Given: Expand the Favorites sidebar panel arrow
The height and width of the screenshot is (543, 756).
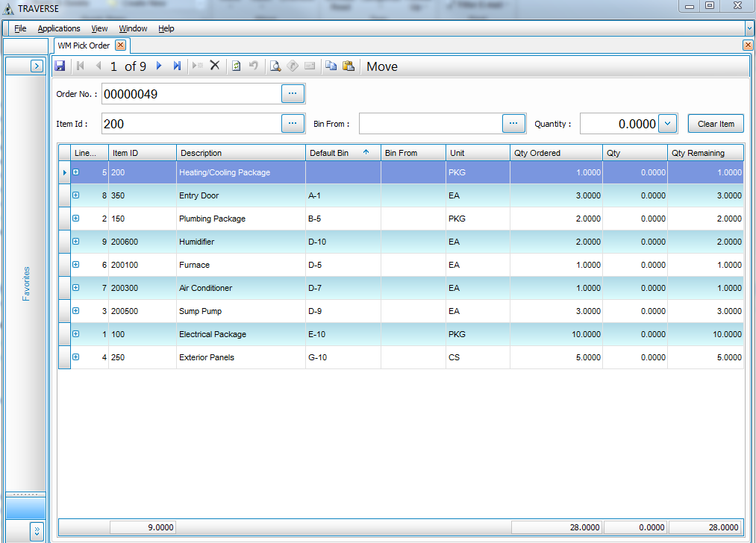Looking at the screenshot, I should point(37,66).
